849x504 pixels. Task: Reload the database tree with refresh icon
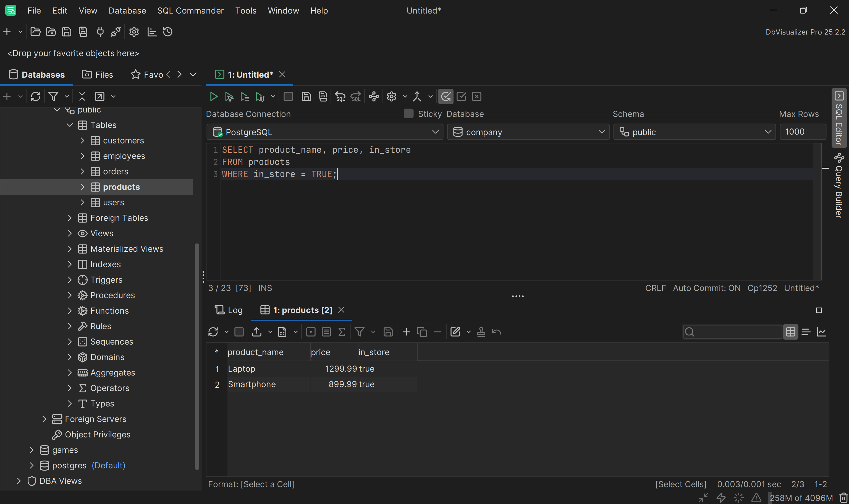(x=36, y=96)
